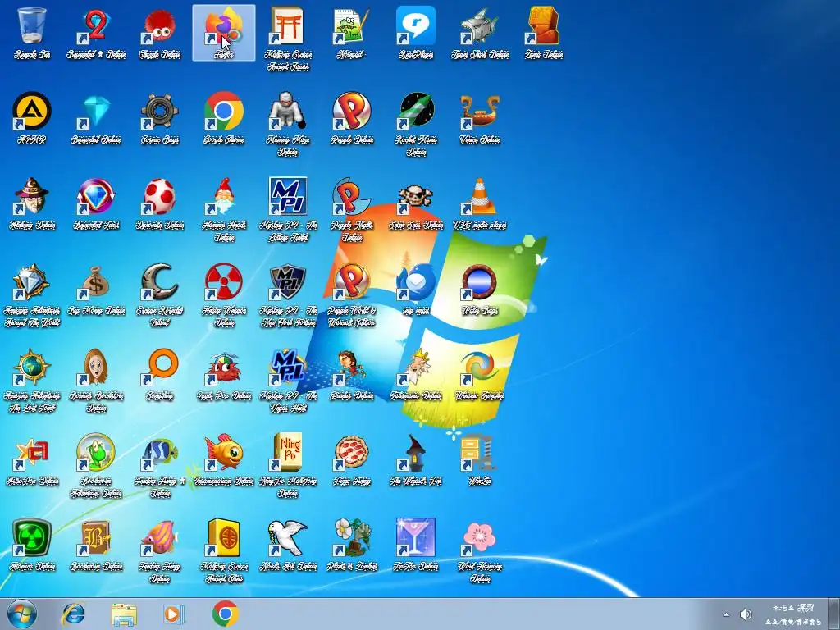The image size is (840, 630).
Task: Open Windows Explorer from taskbar
Action: [124, 614]
